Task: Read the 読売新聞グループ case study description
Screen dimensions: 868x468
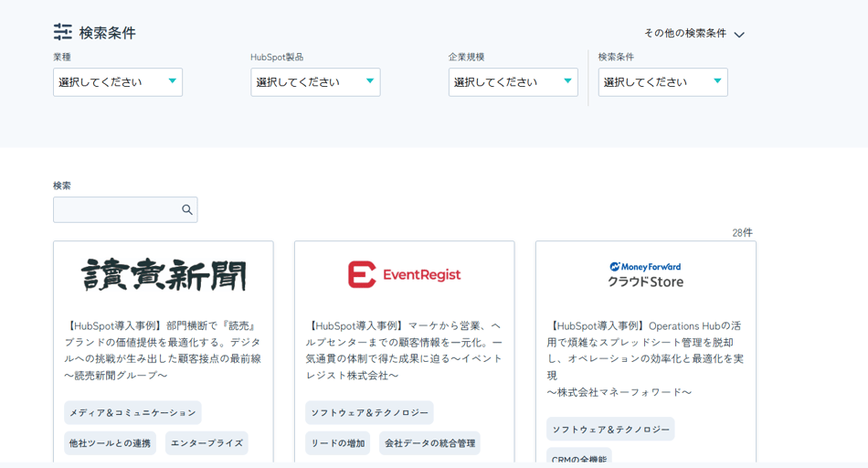Action: click(164, 351)
